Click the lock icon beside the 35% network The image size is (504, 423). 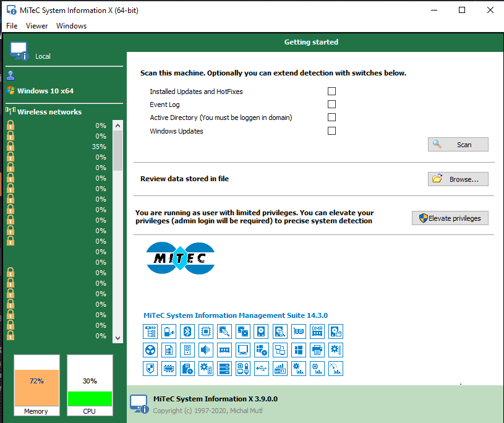(11, 146)
